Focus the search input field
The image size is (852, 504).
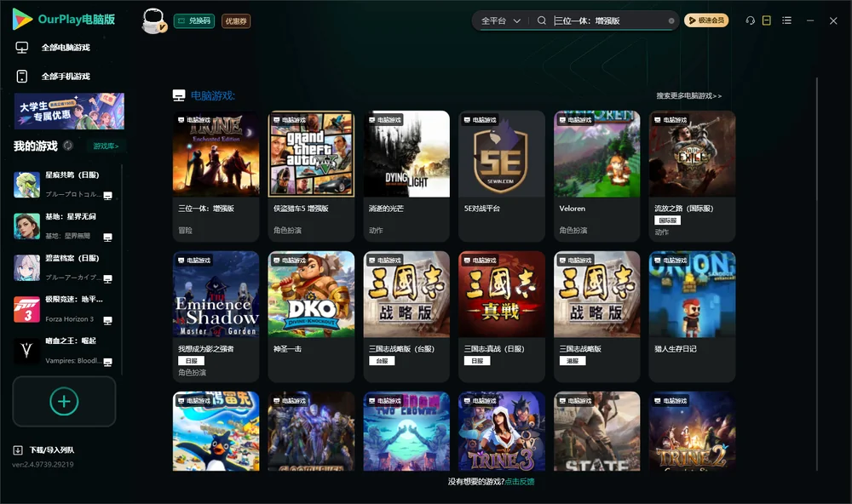click(608, 20)
